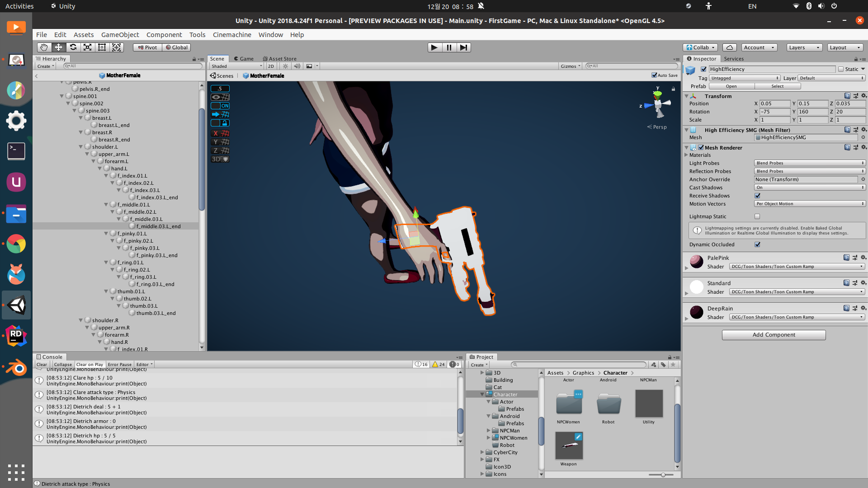Advance one frame with the Step button
This screenshot has height=488, width=868.
point(463,47)
